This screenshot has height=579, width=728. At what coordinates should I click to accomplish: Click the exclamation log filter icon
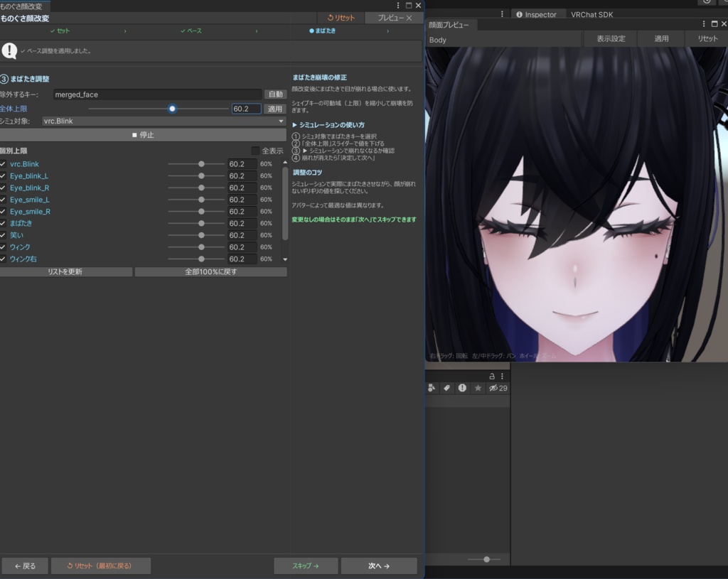[x=462, y=388]
